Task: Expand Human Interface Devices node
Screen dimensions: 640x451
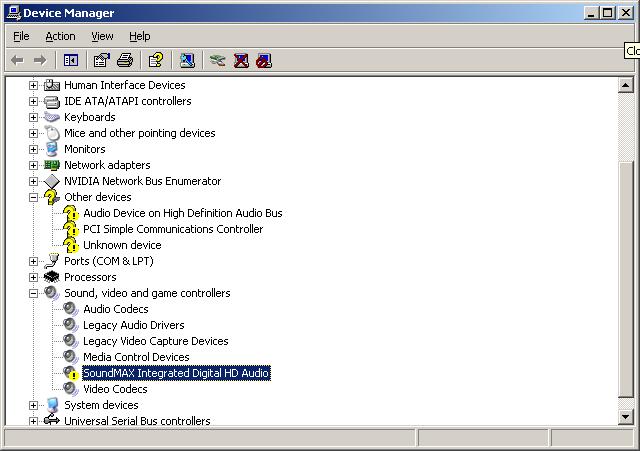Action: pyautogui.click(x=33, y=85)
